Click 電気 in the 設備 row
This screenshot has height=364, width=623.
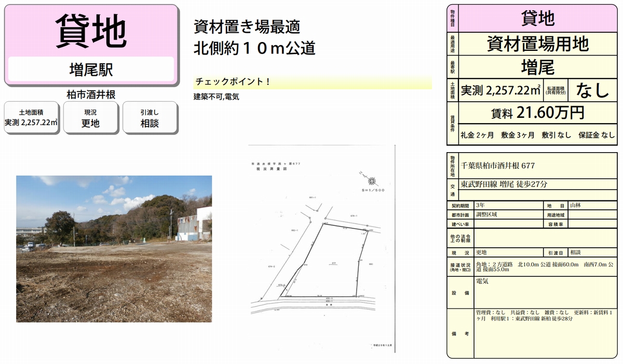(482, 281)
